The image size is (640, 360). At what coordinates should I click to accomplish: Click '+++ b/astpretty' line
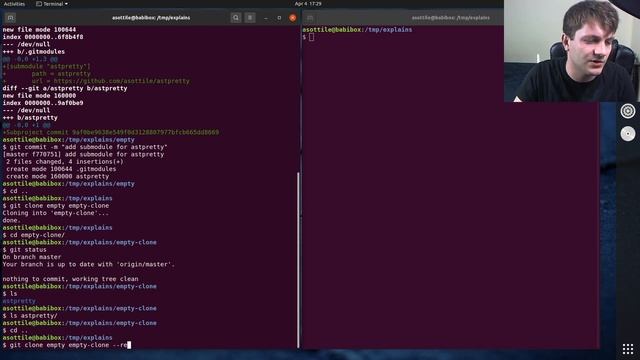[x=30, y=118]
